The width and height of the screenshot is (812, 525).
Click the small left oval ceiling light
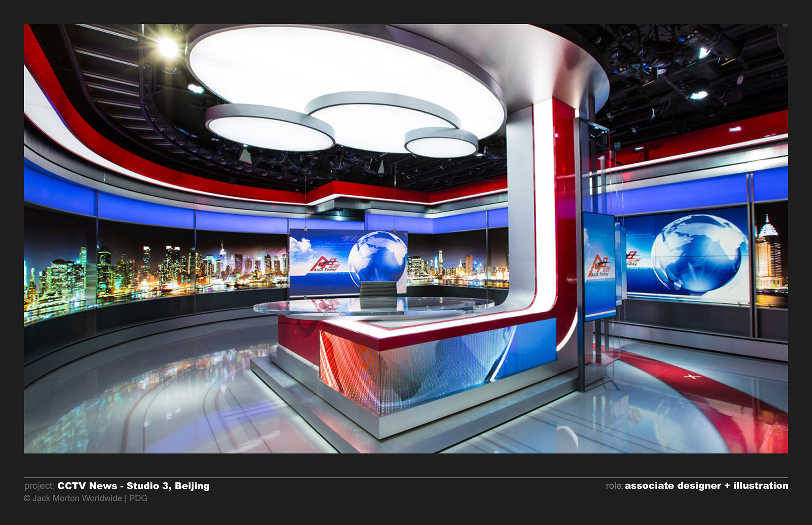[x=269, y=131]
